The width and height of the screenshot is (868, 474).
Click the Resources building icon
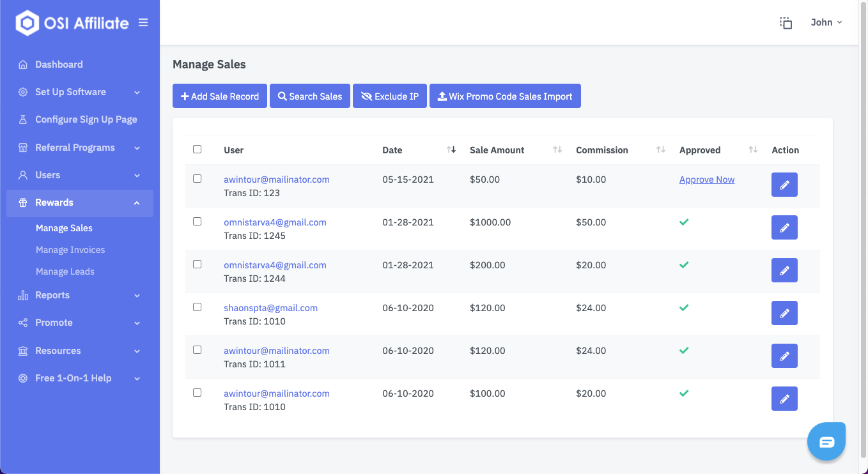(x=23, y=351)
